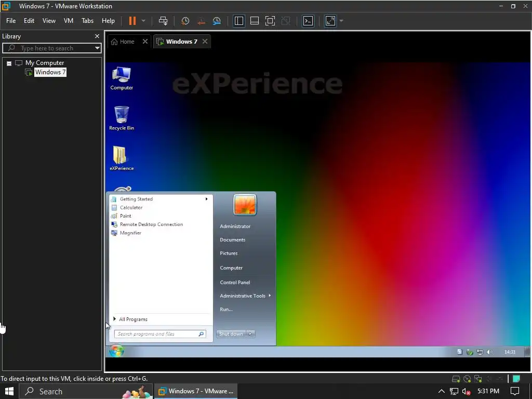Close the Library panel
532x399 pixels.
coord(97,36)
